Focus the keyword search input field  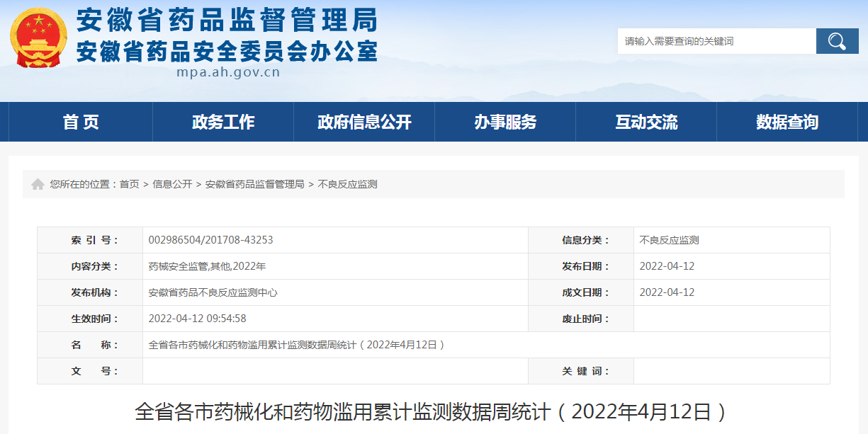[716, 41]
